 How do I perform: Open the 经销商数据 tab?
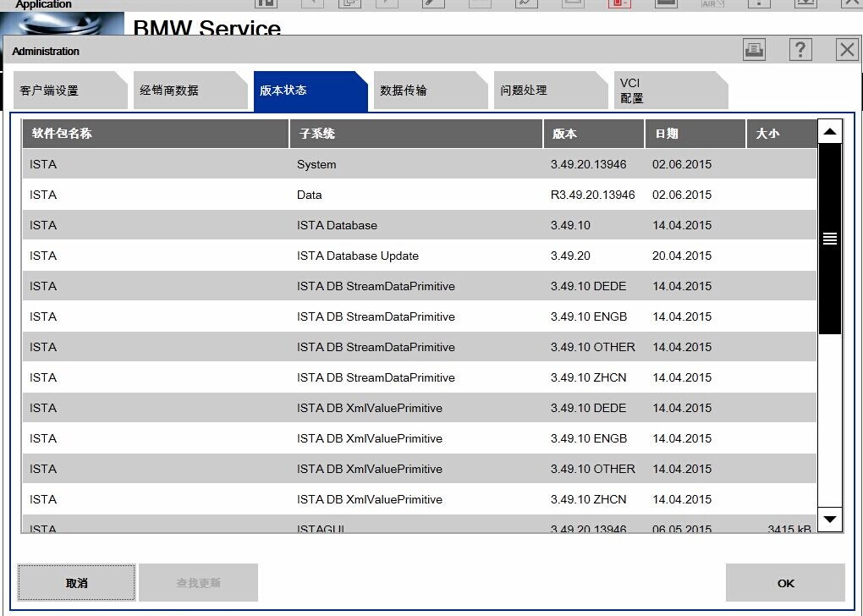190,91
